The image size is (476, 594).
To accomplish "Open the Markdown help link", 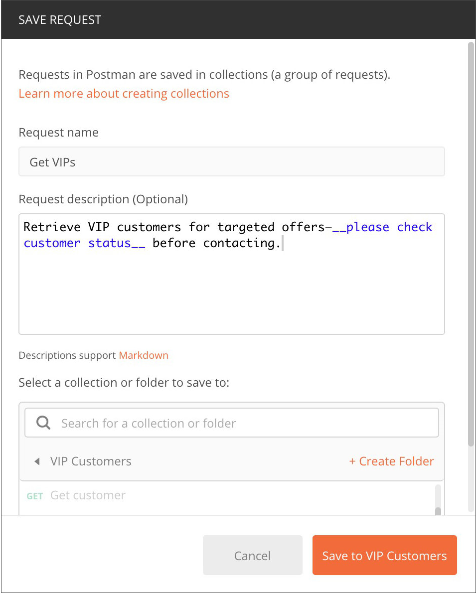I will (144, 355).
